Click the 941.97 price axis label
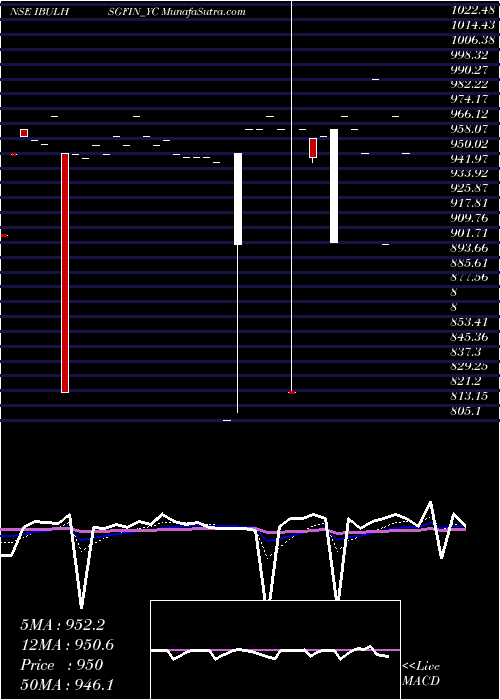The image size is (500, 700). pyautogui.click(x=469, y=158)
